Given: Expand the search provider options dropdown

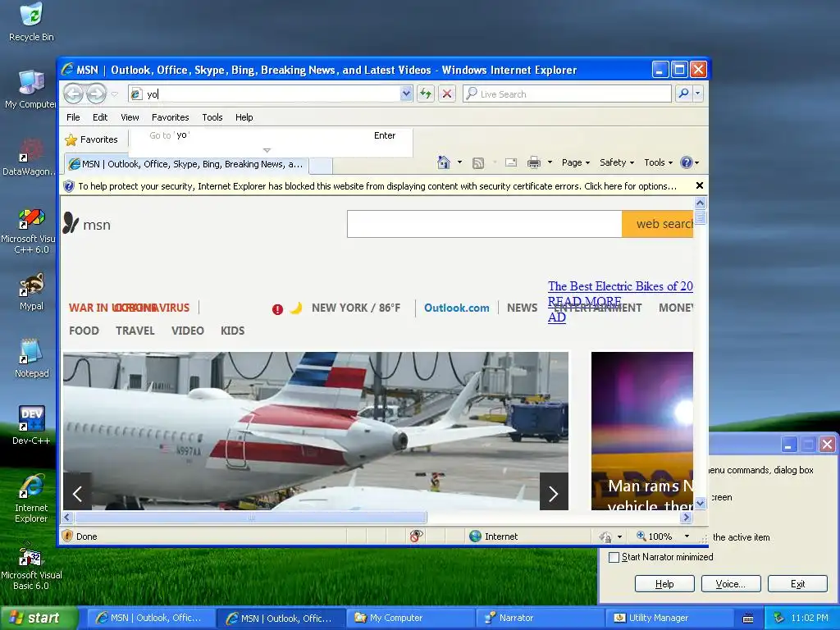Looking at the screenshot, I should (x=697, y=94).
